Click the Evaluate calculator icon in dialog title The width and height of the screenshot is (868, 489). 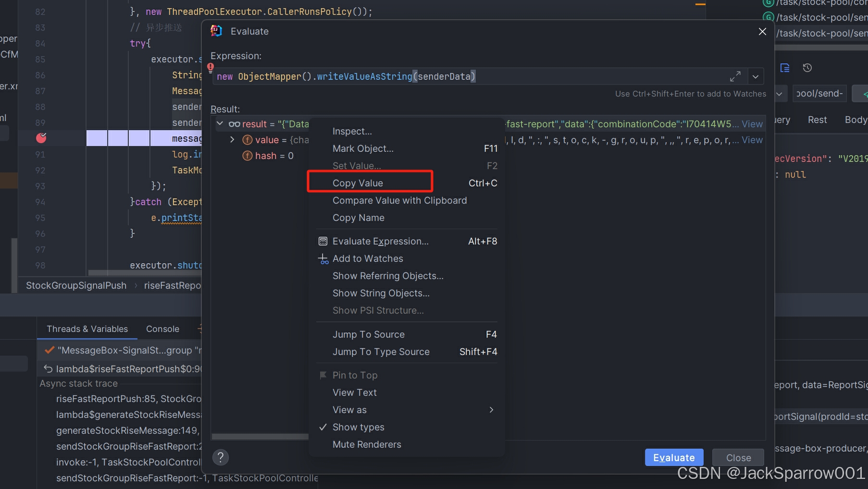point(217,31)
